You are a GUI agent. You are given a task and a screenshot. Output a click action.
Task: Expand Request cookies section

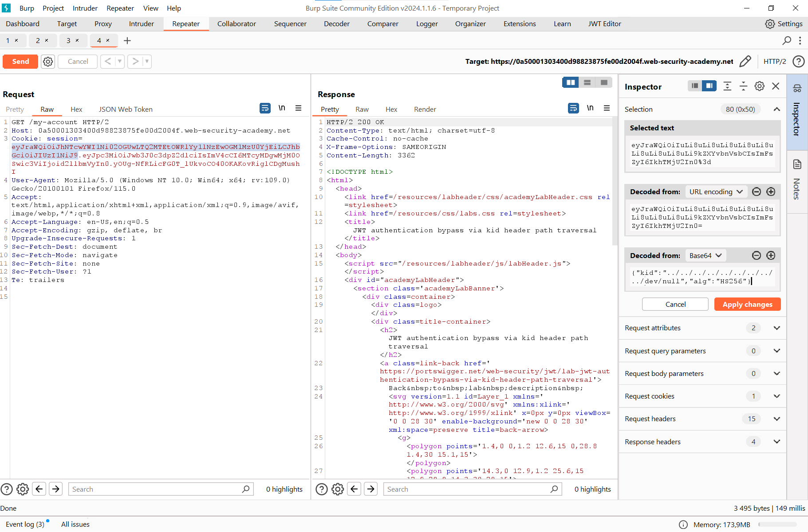pyautogui.click(x=777, y=396)
